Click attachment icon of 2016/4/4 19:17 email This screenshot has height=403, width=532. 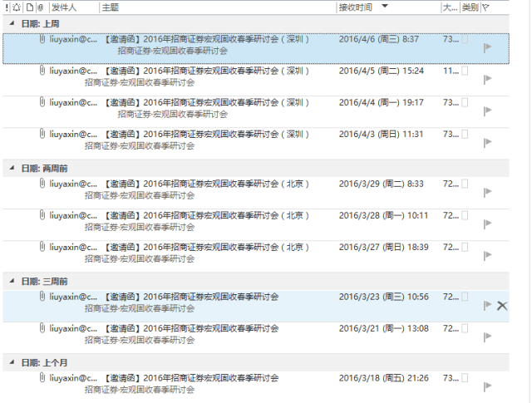pos(42,102)
